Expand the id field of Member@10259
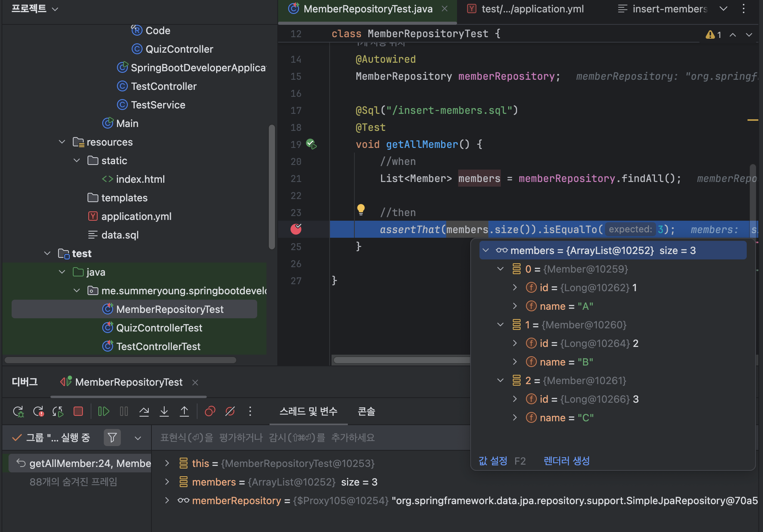Viewport: 763px width, 532px height. coord(515,288)
